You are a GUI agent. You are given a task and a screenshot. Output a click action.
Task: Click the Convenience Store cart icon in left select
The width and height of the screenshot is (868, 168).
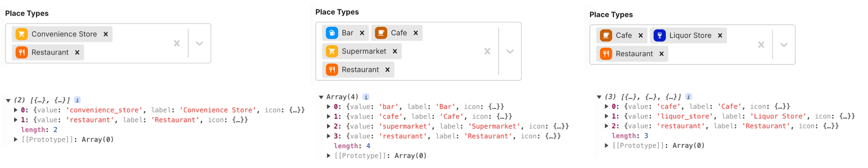tap(21, 34)
